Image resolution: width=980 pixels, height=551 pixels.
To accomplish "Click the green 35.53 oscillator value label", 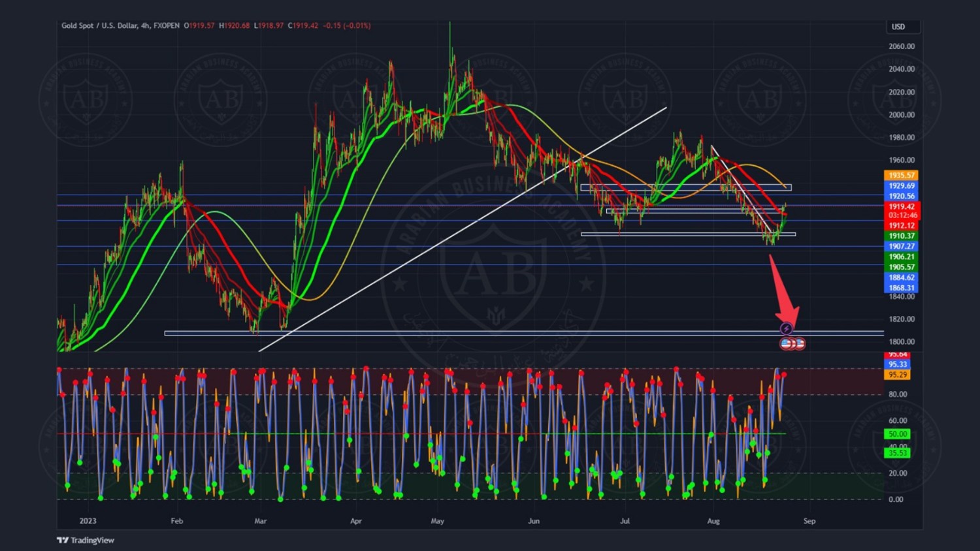I will click(897, 452).
